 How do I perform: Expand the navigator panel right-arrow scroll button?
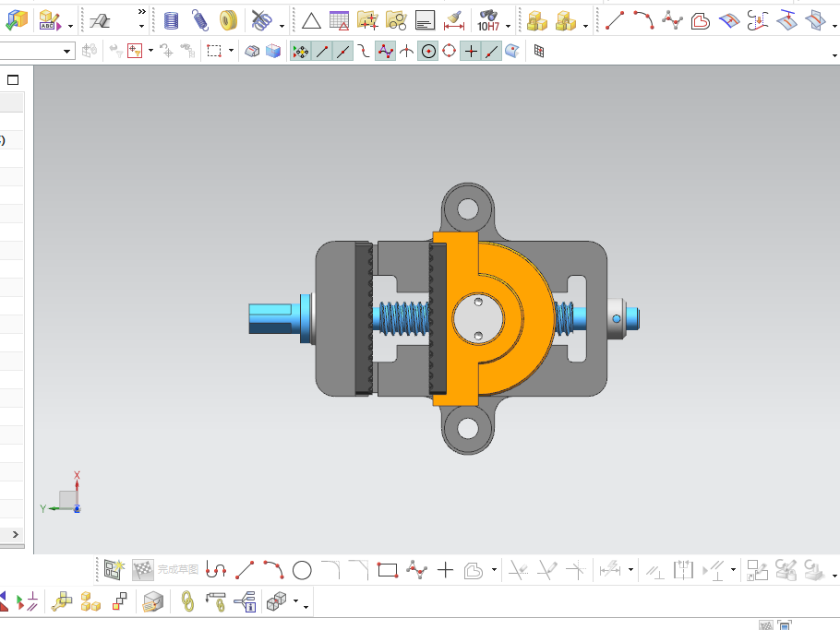16,534
